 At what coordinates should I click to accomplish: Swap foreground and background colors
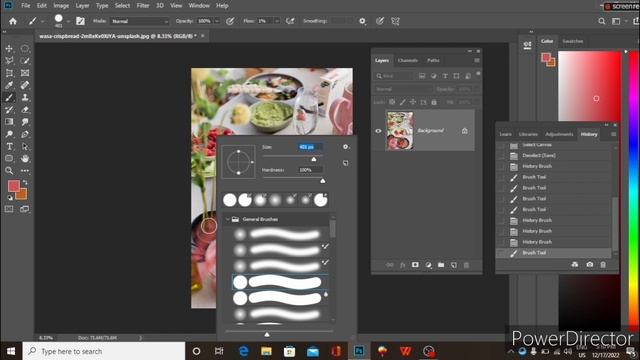click(25, 182)
